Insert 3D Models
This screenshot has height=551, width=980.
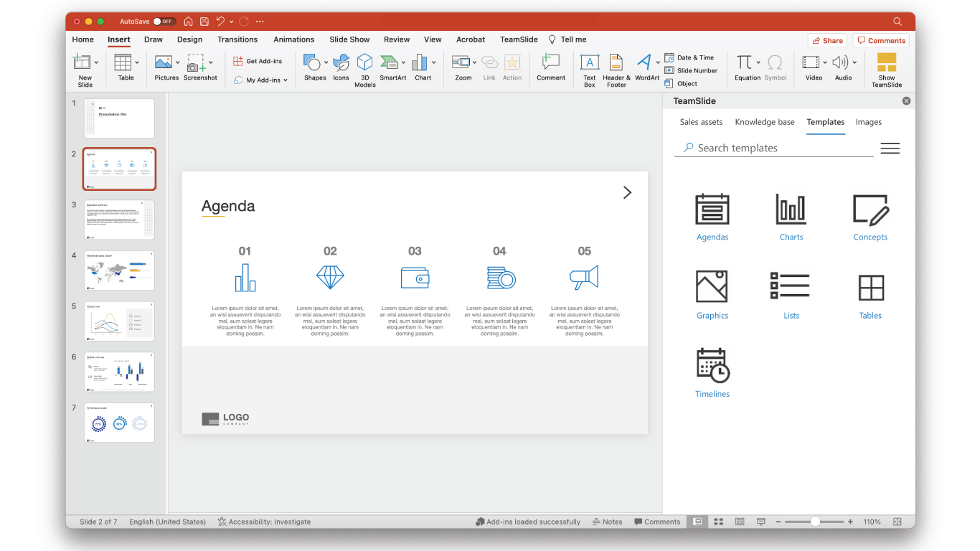(x=365, y=70)
